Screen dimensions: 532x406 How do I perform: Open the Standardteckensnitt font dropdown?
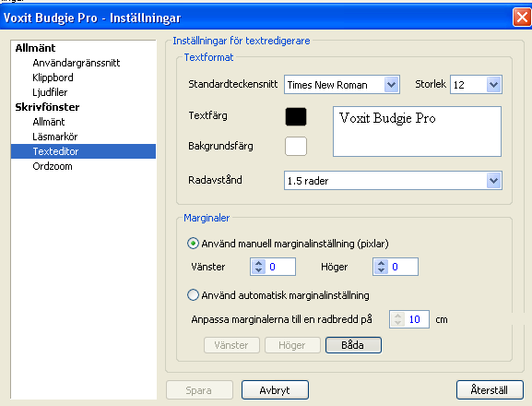click(x=391, y=85)
